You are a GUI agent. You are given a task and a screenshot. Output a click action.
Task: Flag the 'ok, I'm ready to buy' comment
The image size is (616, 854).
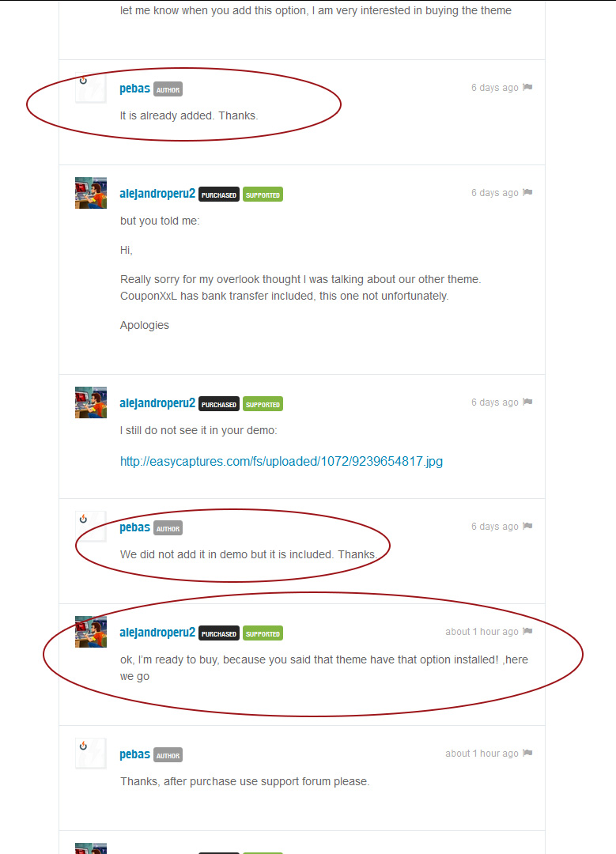click(x=527, y=631)
